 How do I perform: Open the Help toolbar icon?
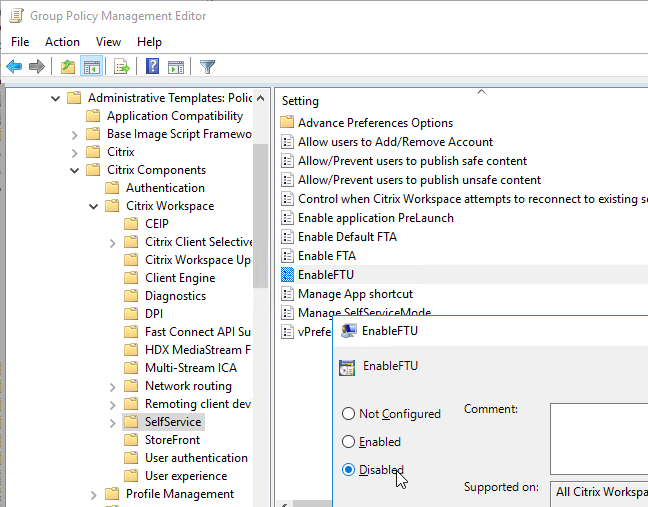click(x=152, y=66)
